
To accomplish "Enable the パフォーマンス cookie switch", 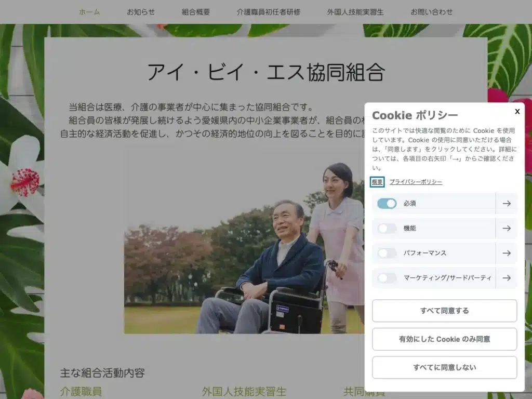I will click(x=387, y=253).
